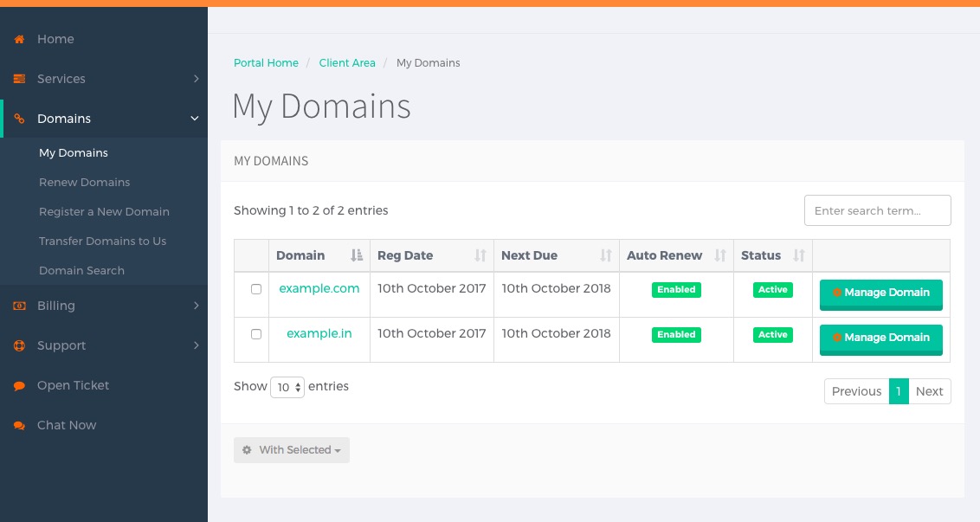Viewport: 980px width, 522px height.
Task: Go to Client Area breadcrumb link
Action: [347, 63]
